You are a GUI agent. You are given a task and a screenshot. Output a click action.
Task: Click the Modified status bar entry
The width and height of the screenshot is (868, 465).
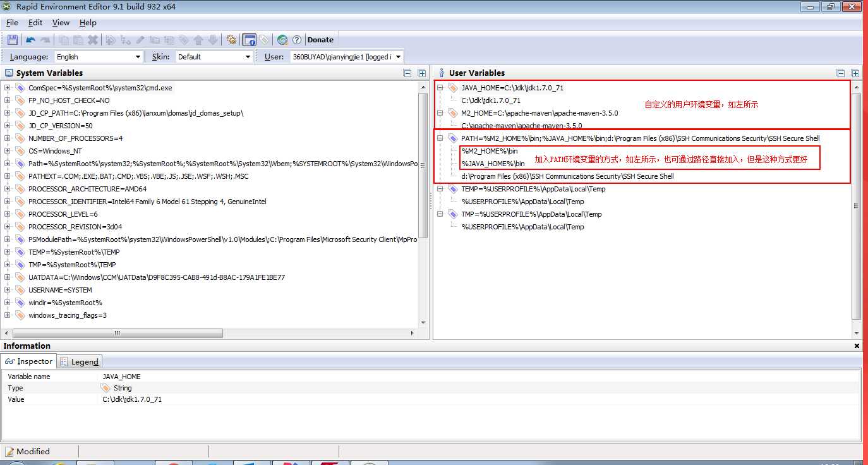[x=28, y=451]
